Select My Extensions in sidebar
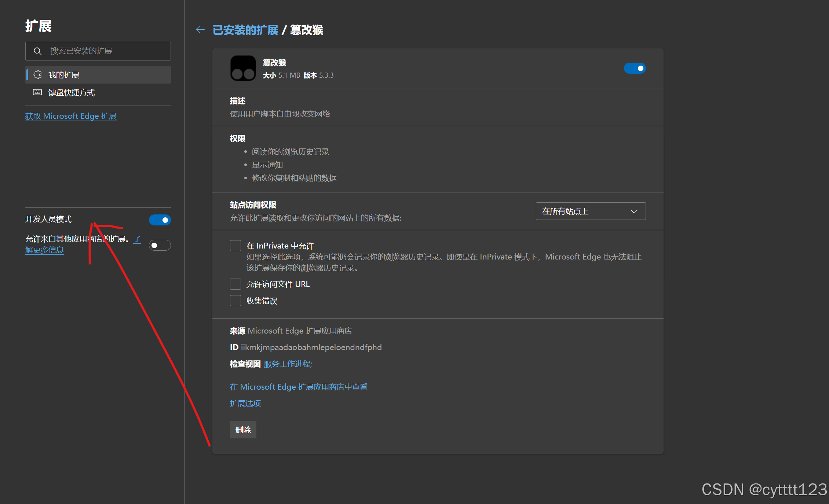Viewport: 829px width, 504px height. click(64, 75)
